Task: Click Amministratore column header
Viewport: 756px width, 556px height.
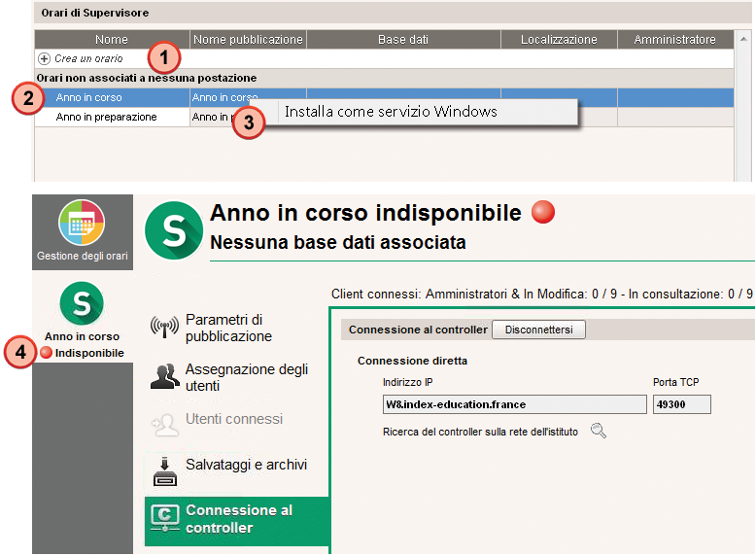Action: coord(675,40)
